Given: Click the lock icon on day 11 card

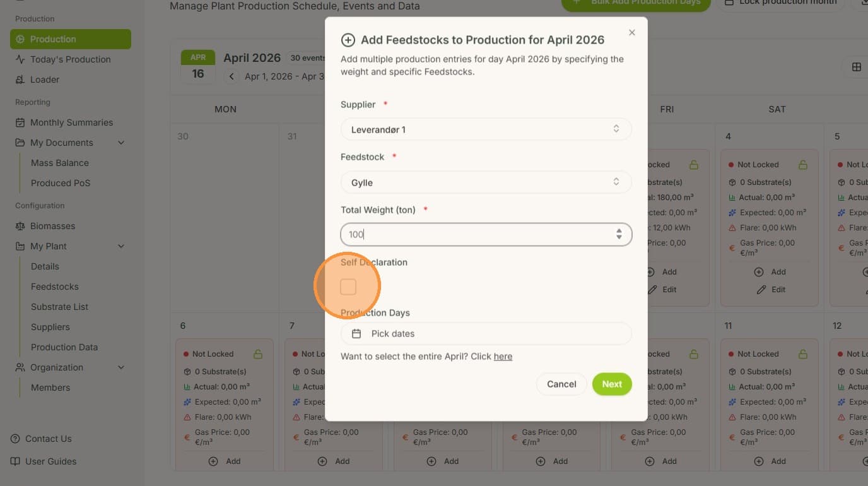Looking at the screenshot, I should click(x=803, y=354).
